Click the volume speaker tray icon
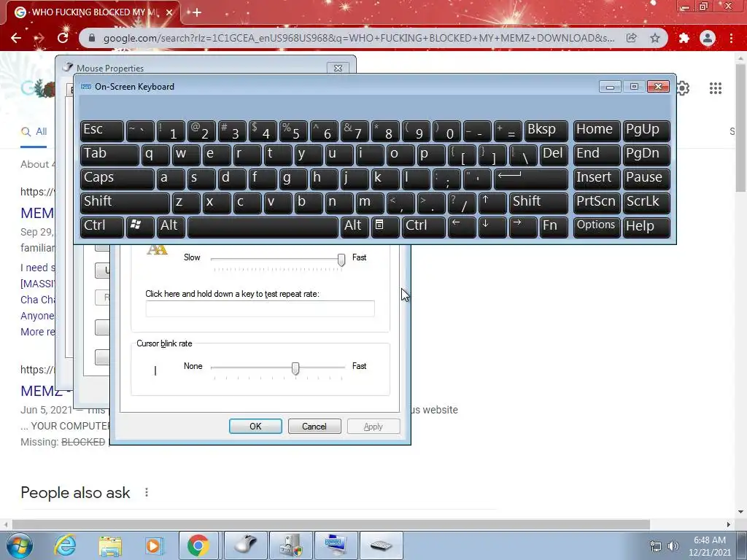This screenshot has height=560, width=747. 673,546
